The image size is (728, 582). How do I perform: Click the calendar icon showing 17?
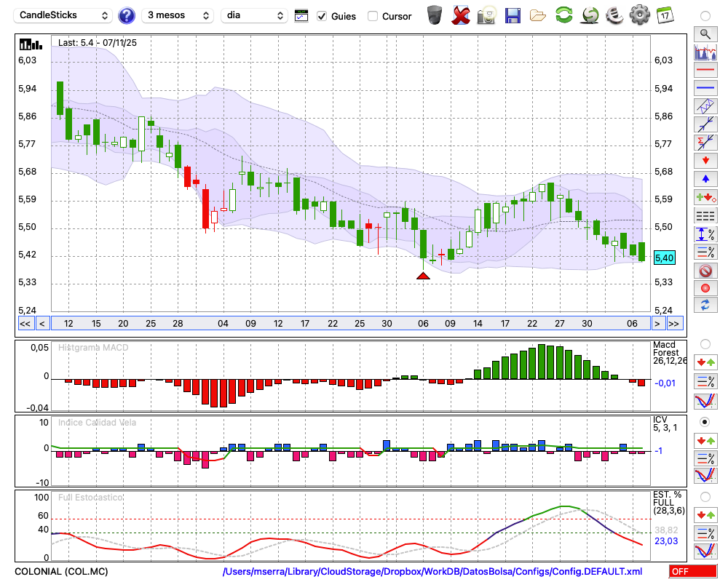click(x=665, y=15)
